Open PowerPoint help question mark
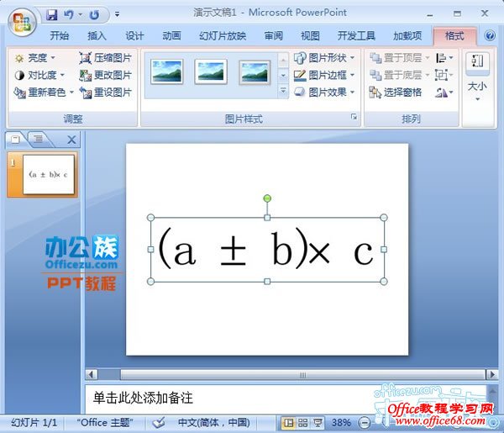This screenshot has width=504, height=433. (490, 35)
